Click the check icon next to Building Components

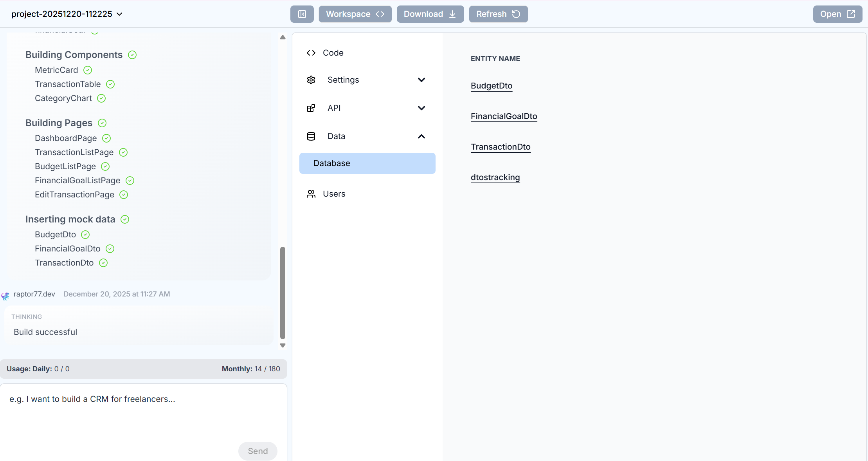(132, 55)
